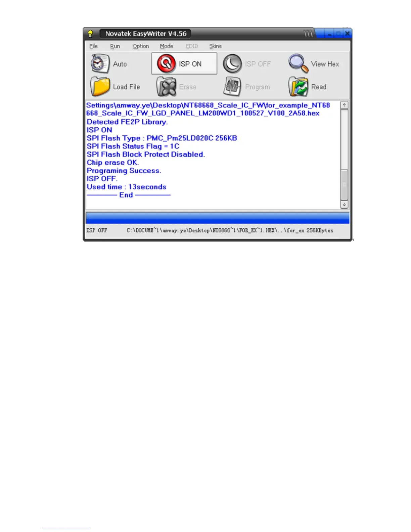Image resolution: width=411 pixels, height=532 pixels.
Task: Click the Load File label
Action: 127,87
